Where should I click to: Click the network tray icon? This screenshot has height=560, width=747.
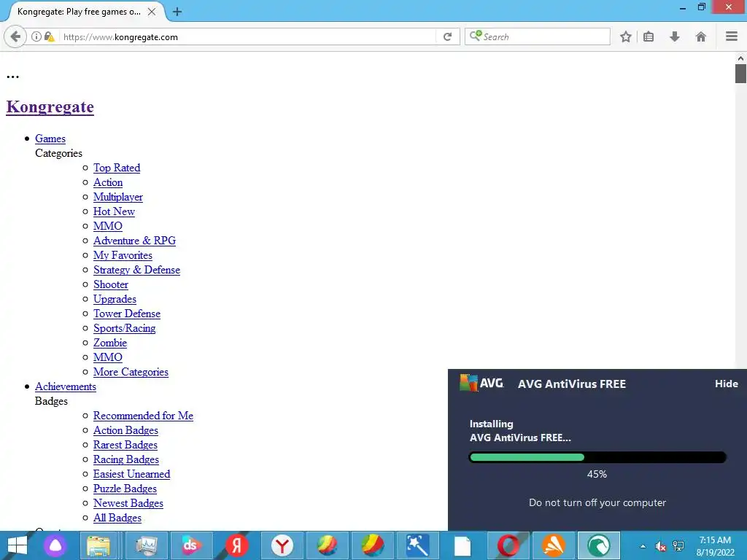coord(678,546)
